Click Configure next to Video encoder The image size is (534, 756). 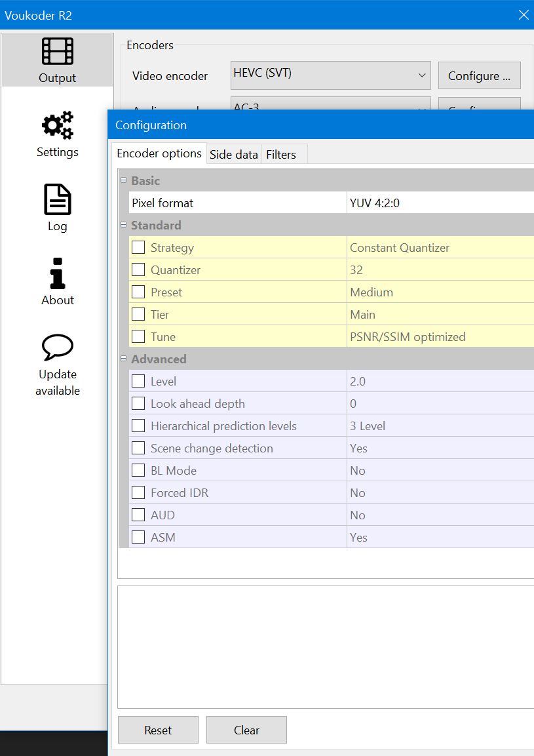pos(479,76)
